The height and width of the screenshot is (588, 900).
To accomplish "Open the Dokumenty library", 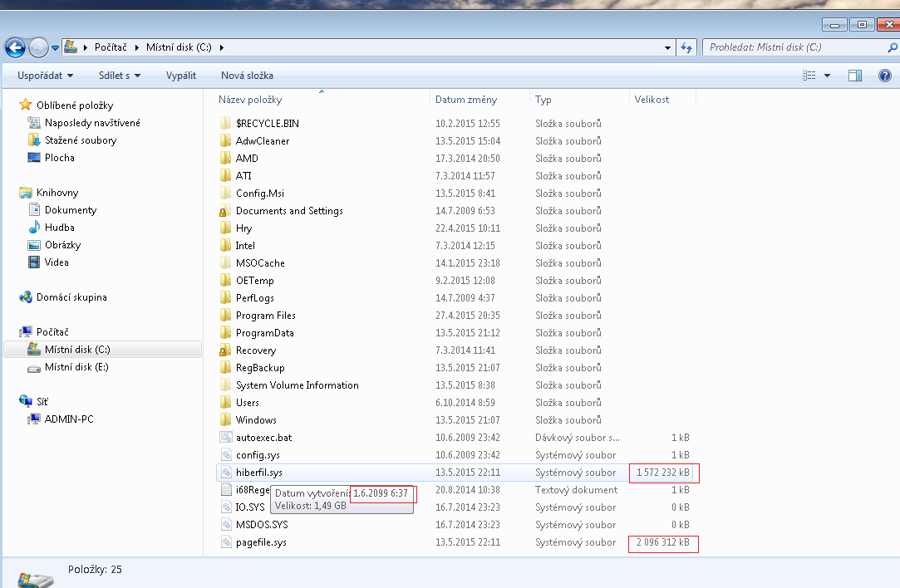I will point(71,210).
